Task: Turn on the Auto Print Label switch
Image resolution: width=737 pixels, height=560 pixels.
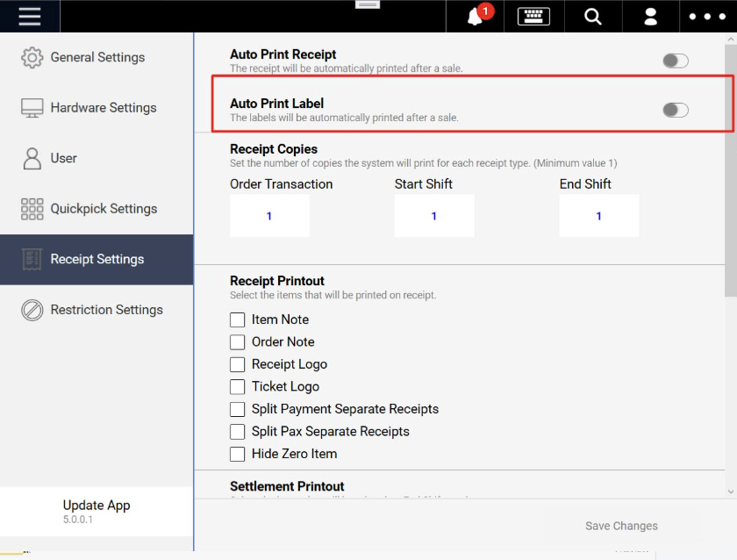Action: coord(676,110)
